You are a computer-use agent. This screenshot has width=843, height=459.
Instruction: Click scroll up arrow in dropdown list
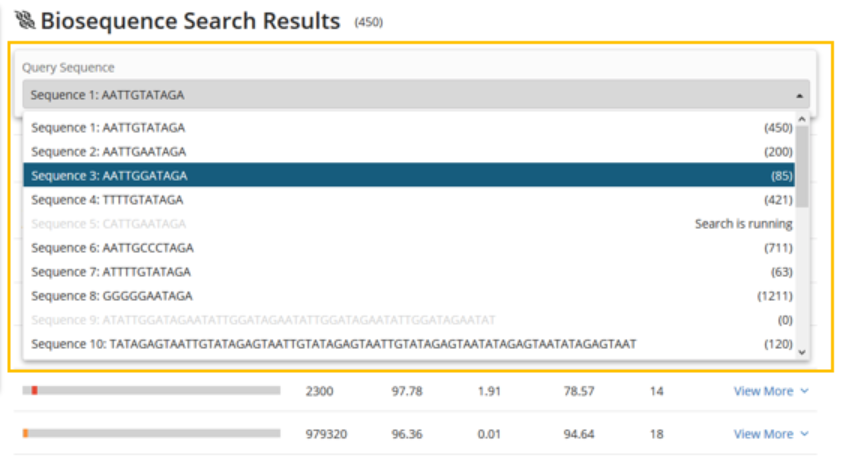pyautogui.click(x=801, y=119)
